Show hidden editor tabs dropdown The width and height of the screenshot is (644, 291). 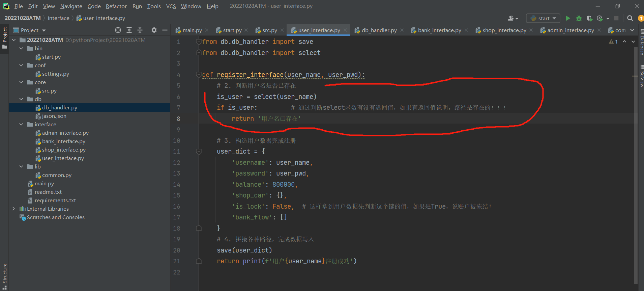tap(632, 30)
